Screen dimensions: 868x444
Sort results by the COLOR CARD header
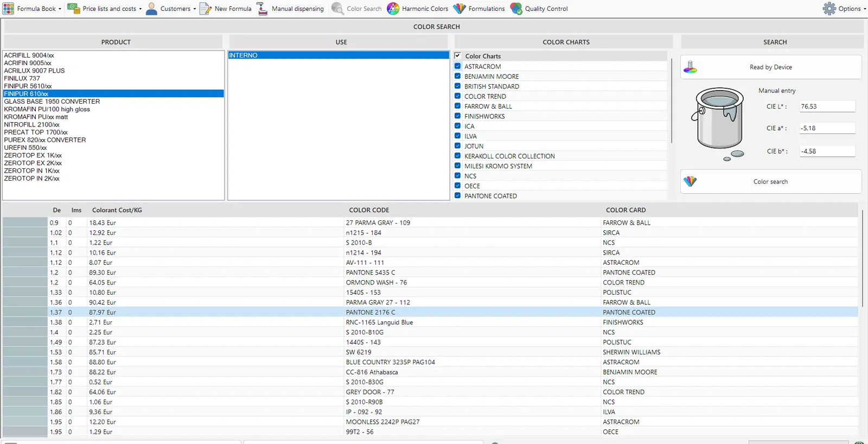pyautogui.click(x=626, y=210)
